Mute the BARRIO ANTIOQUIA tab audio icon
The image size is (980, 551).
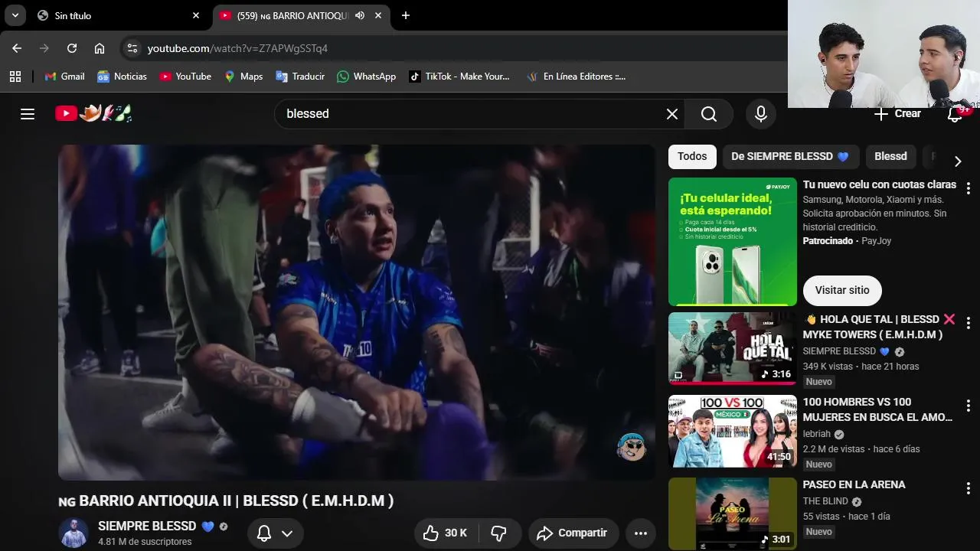(x=360, y=15)
